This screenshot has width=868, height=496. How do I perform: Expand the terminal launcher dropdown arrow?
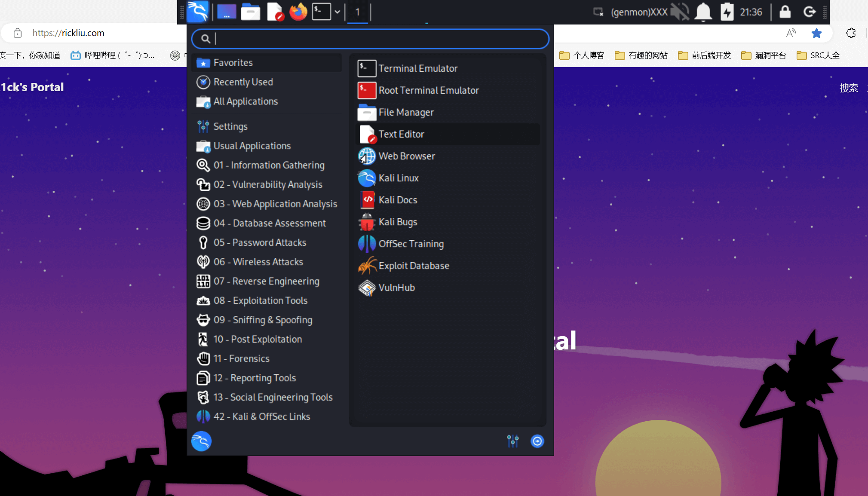click(x=337, y=12)
